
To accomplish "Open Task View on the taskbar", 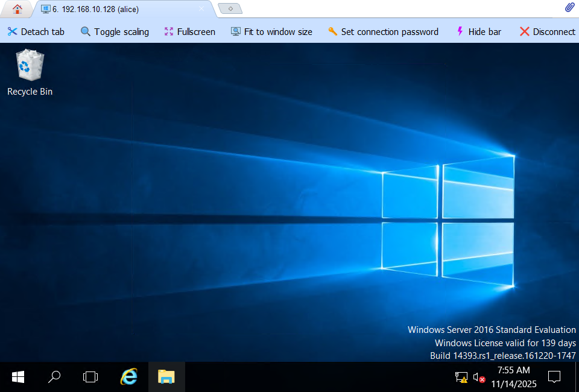I will pyautogui.click(x=90, y=377).
